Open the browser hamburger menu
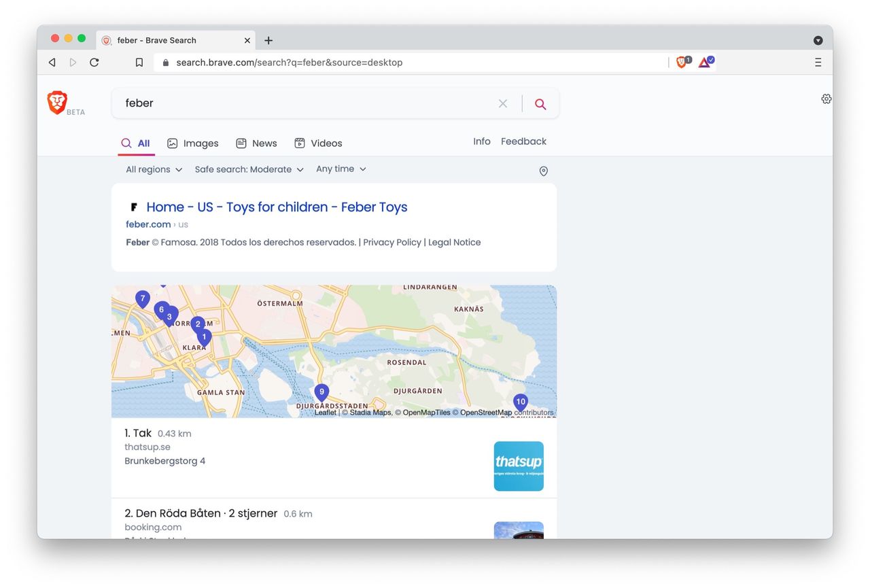The width and height of the screenshot is (870, 588). coord(818,63)
